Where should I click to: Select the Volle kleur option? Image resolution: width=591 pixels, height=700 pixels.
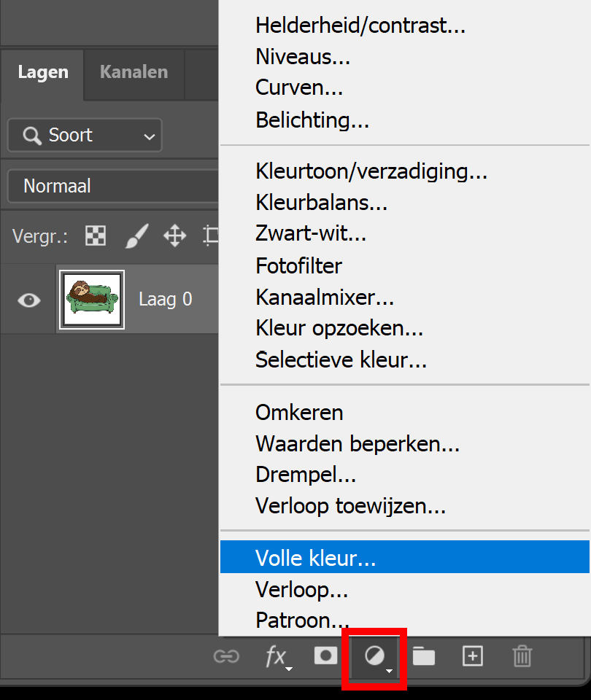pos(303,557)
